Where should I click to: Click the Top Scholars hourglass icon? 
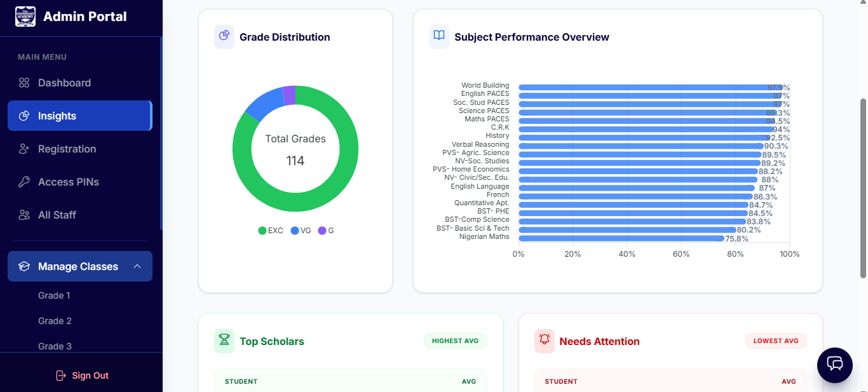(x=224, y=341)
